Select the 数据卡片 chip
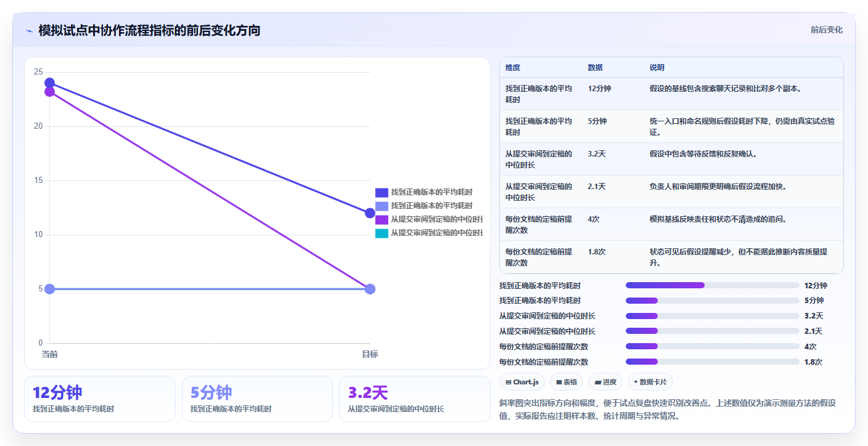Screen dimensions: 868x446 click(x=650, y=382)
